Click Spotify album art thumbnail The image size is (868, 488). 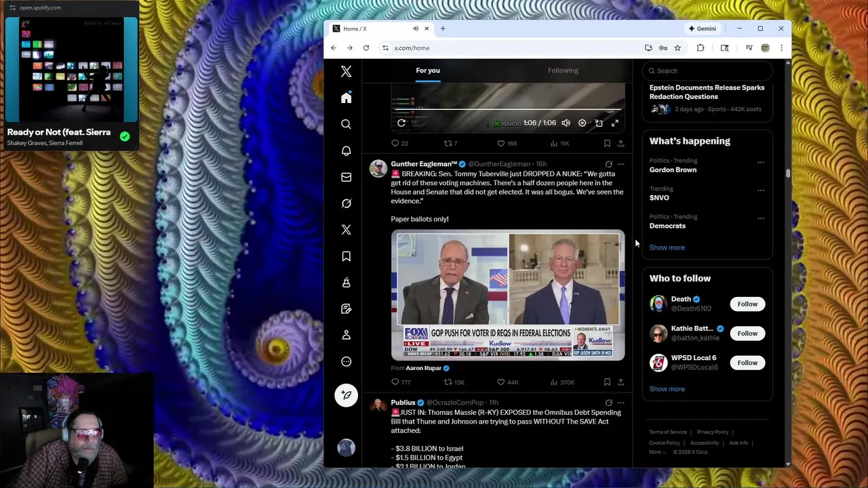pyautogui.click(x=71, y=69)
